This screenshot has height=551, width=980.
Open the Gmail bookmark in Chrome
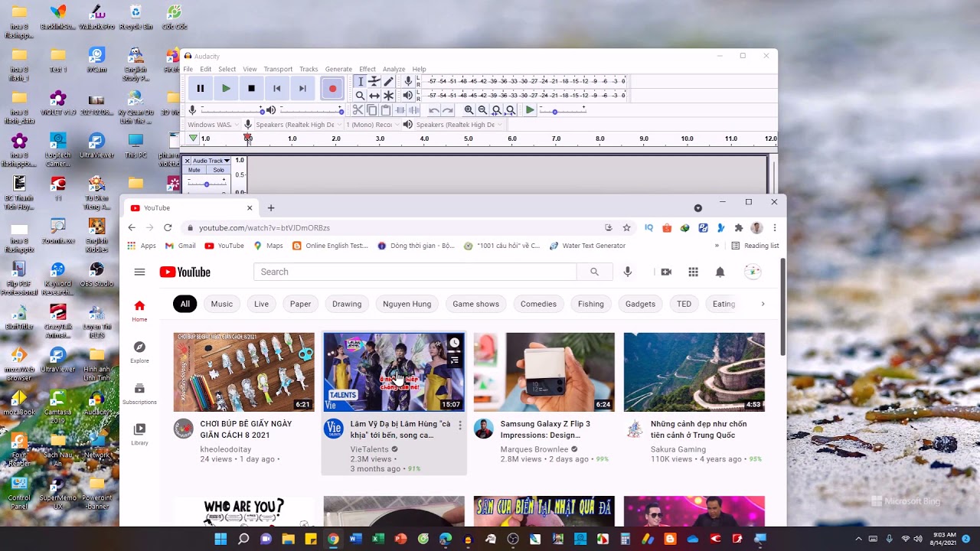(x=181, y=246)
